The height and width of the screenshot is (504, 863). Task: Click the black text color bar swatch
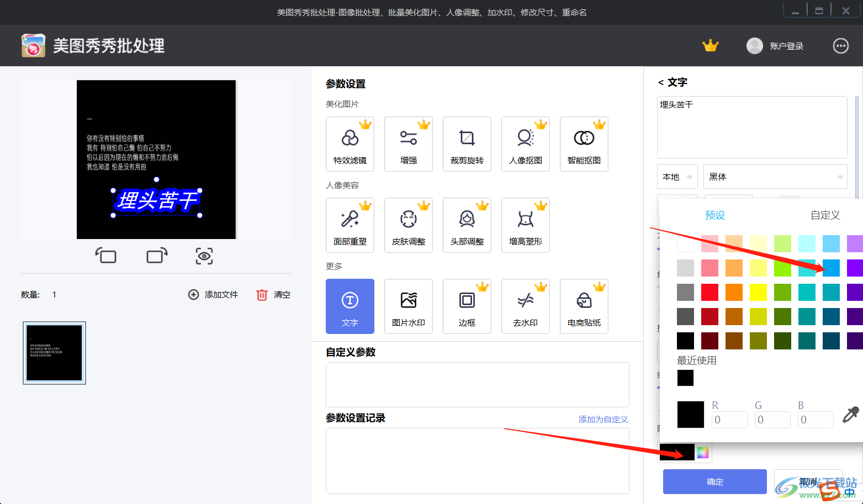pos(677,453)
